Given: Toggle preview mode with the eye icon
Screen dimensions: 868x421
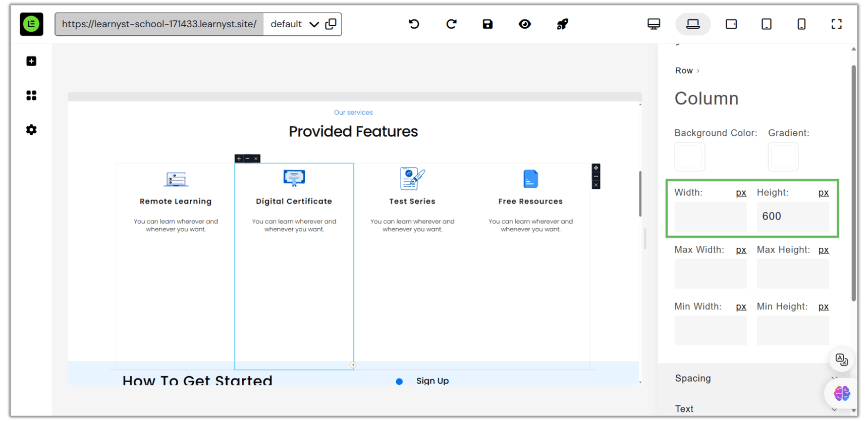Looking at the screenshot, I should [x=525, y=24].
